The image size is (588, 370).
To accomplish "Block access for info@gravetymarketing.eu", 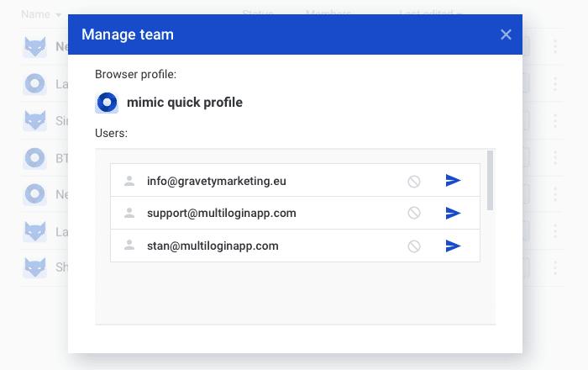I will pyautogui.click(x=414, y=182).
